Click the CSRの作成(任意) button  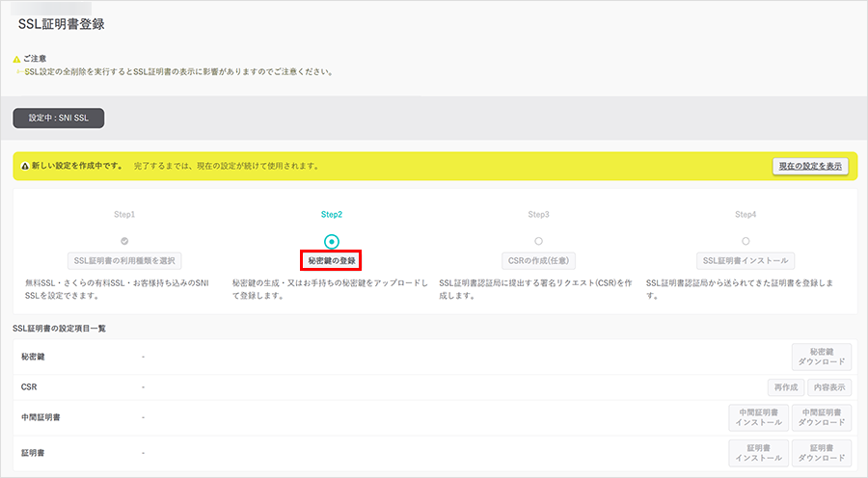point(538,260)
